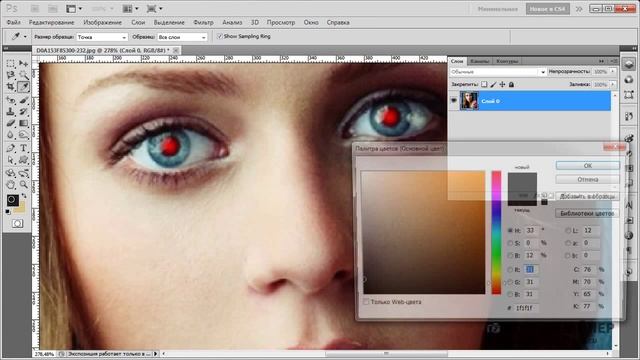Screen dimensions: 640x360
Task: Select the S (saturation) radio button
Action: (510, 243)
